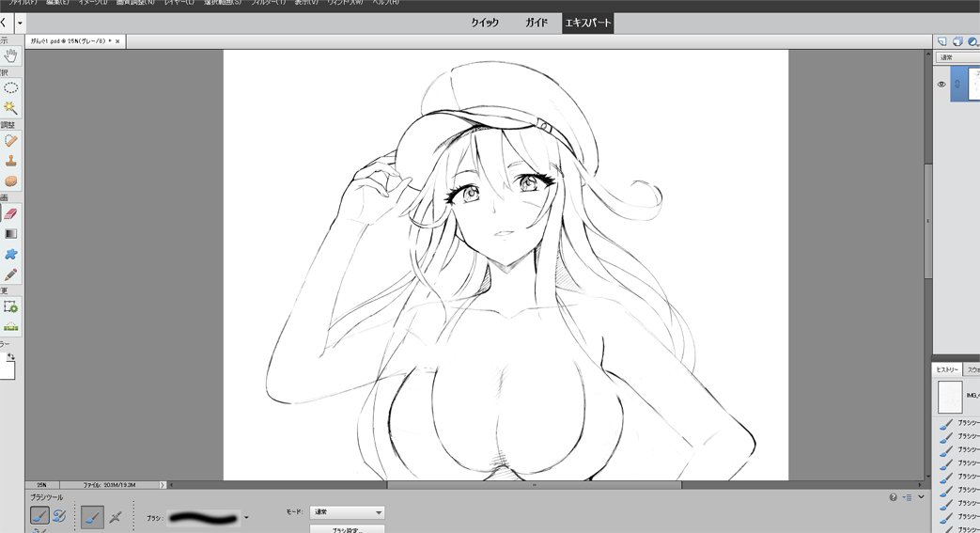980x533 pixels.
Task: Click vertical scrollbar up arrow
Action: point(928,55)
